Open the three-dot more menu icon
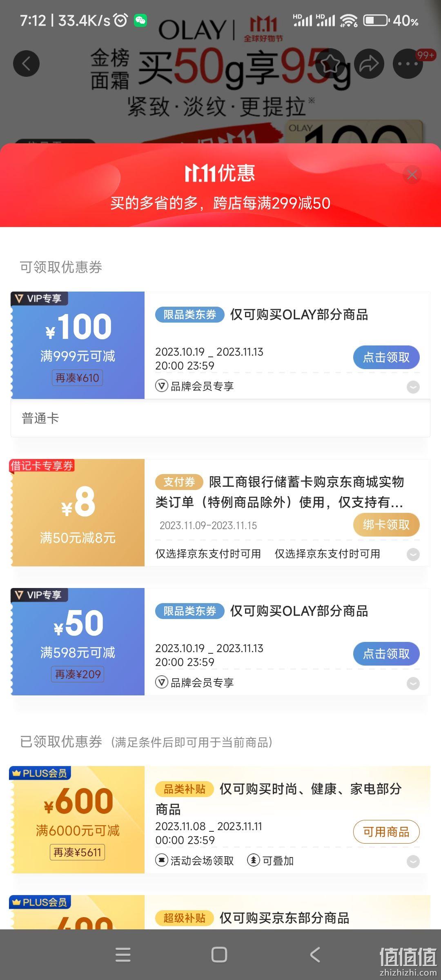The height and width of the screenshot is (980, 441). (x=408, y=63)
